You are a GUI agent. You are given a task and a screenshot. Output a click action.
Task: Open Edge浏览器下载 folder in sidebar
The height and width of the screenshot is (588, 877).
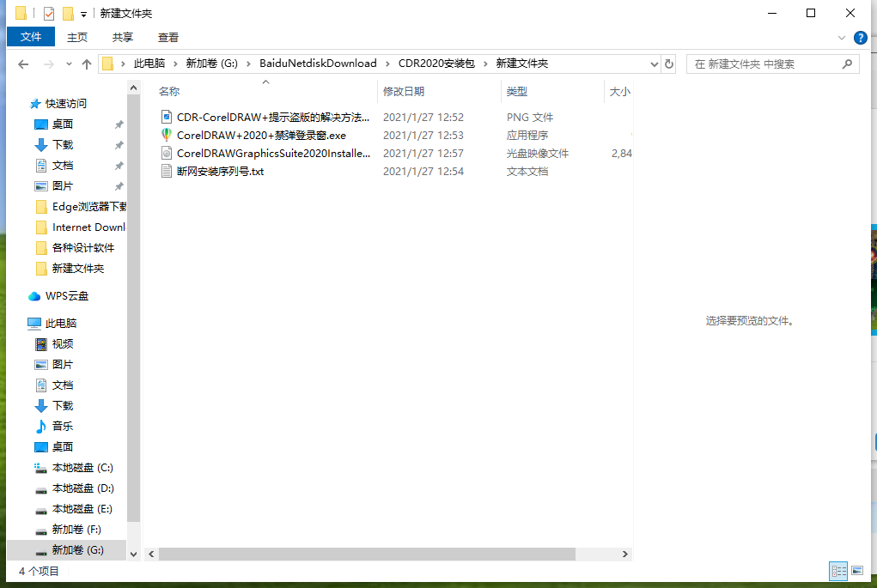(x=89, y=207)
